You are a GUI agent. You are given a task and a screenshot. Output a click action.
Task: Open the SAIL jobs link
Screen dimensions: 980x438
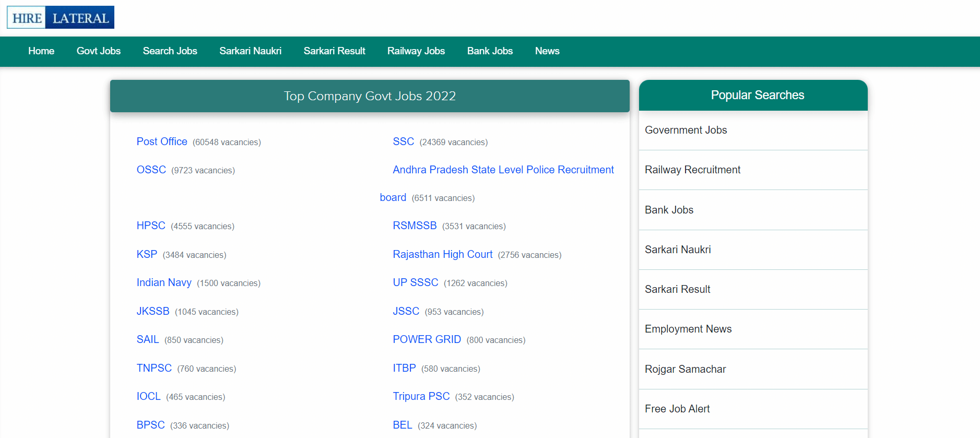(x=148, y=339)
